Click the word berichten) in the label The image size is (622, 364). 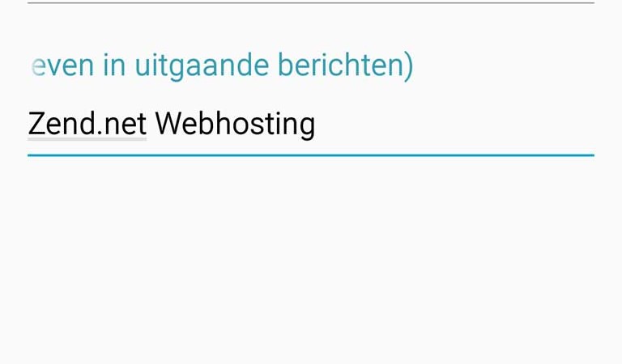[346, 66]
